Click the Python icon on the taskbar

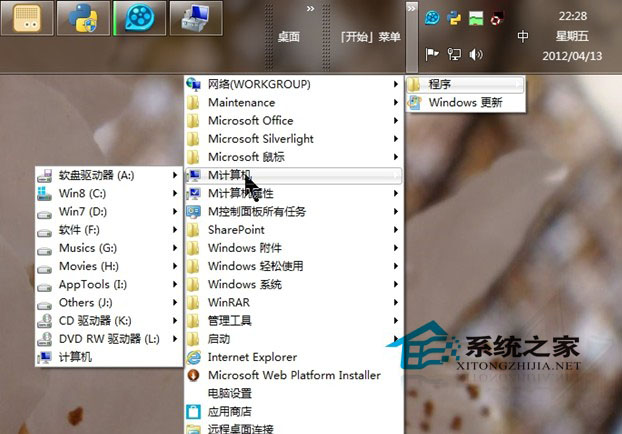[x=84, y=18]
